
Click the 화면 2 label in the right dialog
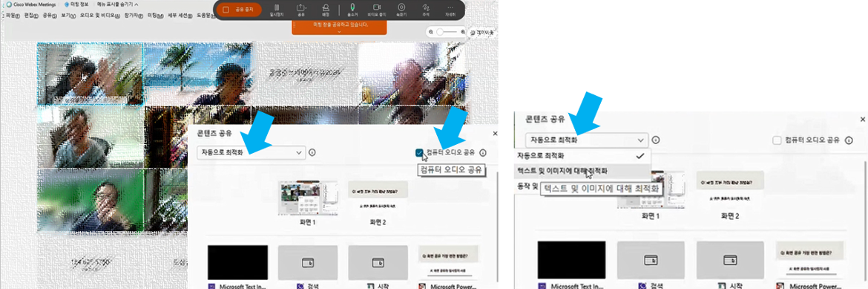click(x=729, y=215)
